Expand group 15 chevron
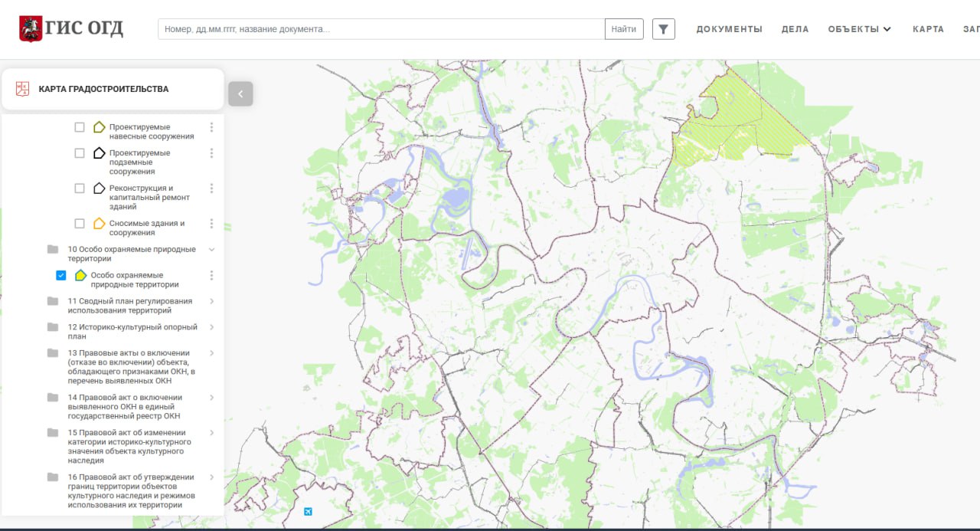Screen dimensions: 980x531 pos(212,433)
